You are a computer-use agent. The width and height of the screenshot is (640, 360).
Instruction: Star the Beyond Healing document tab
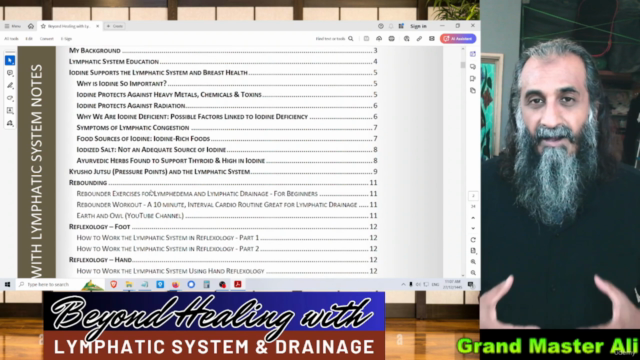point(43,26)
